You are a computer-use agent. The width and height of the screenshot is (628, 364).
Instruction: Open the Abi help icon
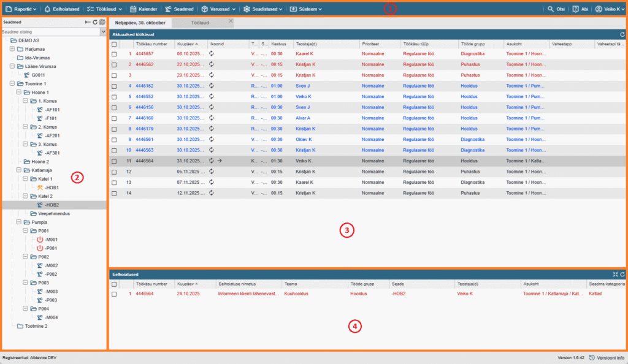point(575,9)
